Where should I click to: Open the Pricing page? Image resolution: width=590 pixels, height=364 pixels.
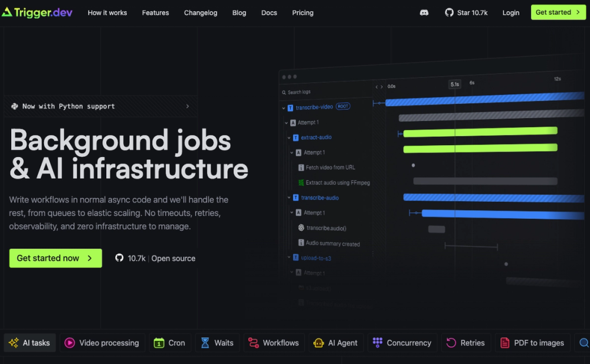point(303,13)
